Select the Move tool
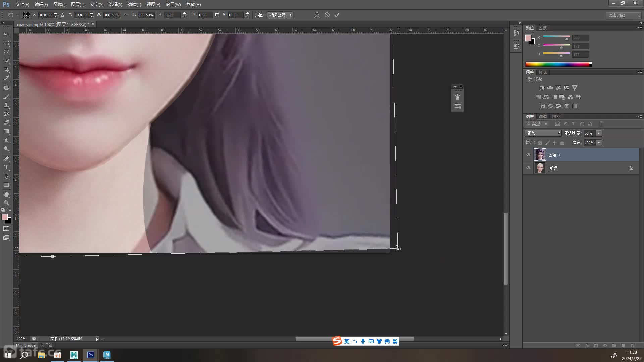Viewport: 644px width, 362px height. [x=6, y=35]
